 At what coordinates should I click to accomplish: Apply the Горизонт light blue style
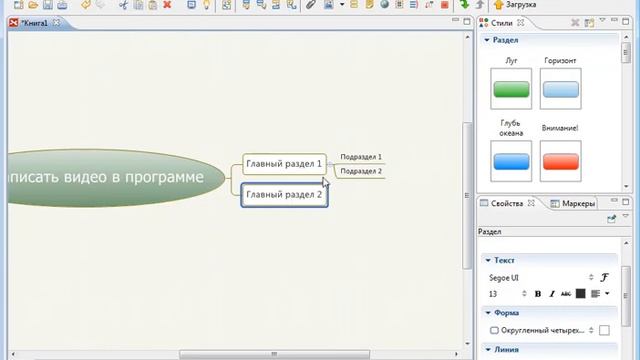[x=560, y=89]
